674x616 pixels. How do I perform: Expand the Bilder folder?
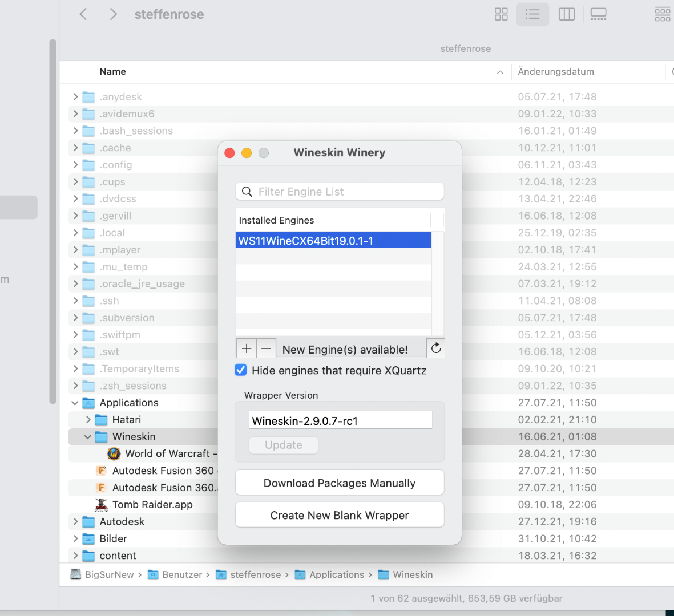75,538
